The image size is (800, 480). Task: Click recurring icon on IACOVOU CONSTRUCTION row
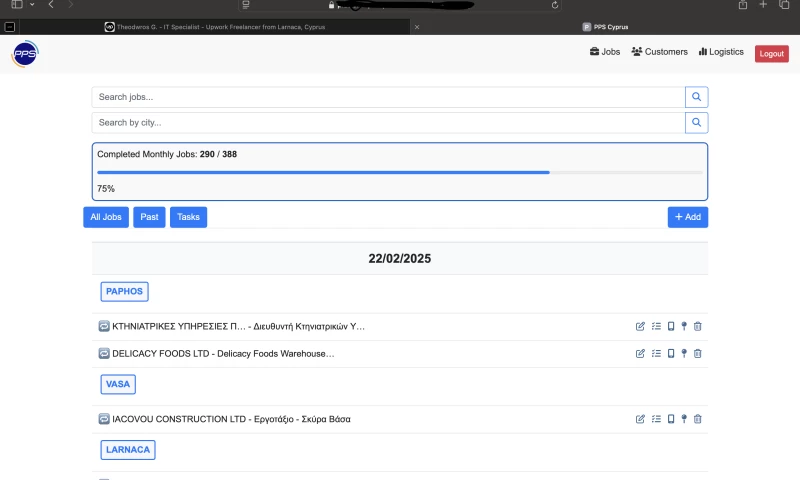(104, 419)
